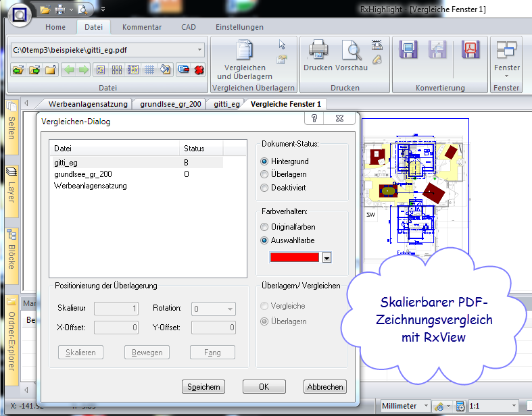
Task: Open the Millimeter units dropdown in status bar
Action: click(426, 405)
